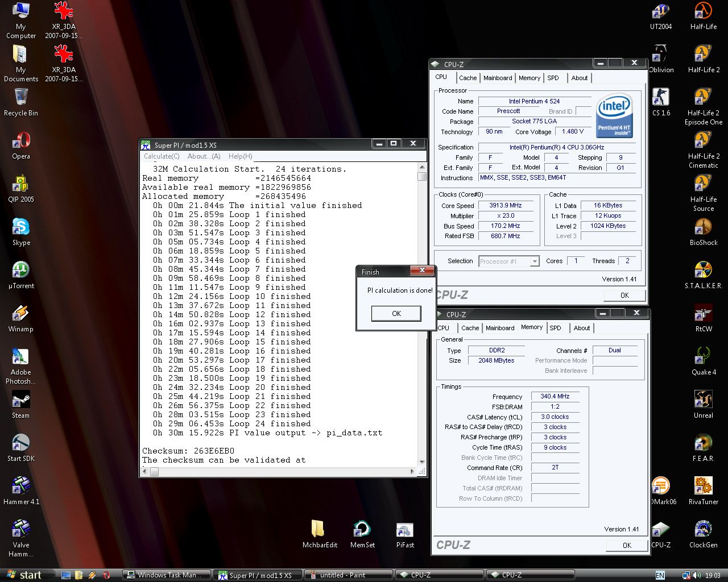Click the Core Speed 3913.9 MHz value
This screenshot has height=582, width=728.
(x=505, y=206)
